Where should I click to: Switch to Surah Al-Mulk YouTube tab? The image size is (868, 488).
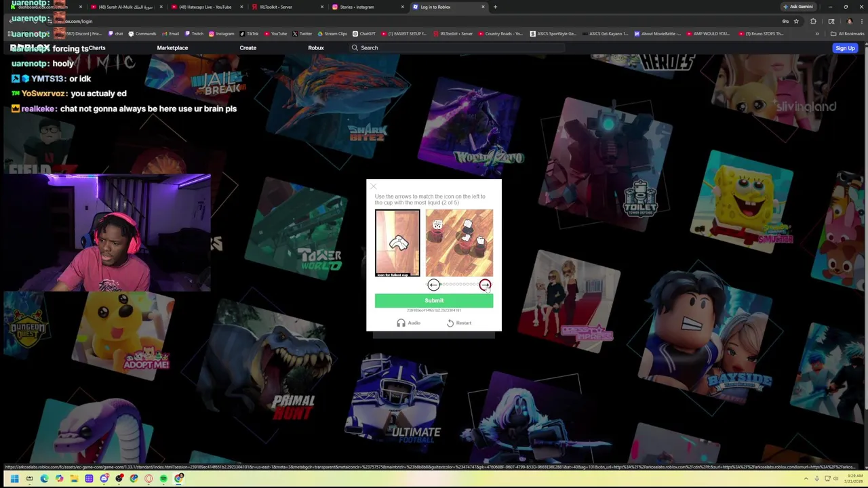[126, 7]
